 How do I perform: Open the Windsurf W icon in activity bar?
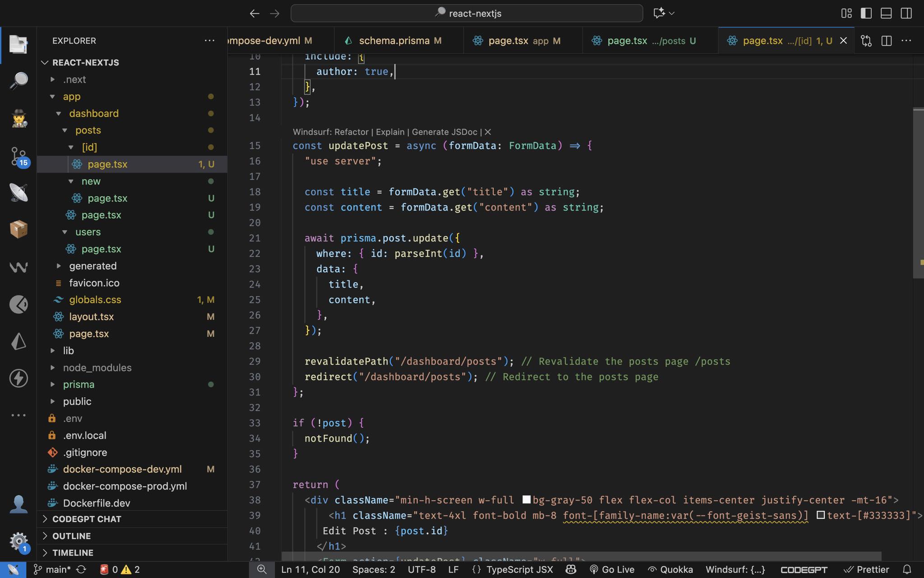[x=18, y=267]
